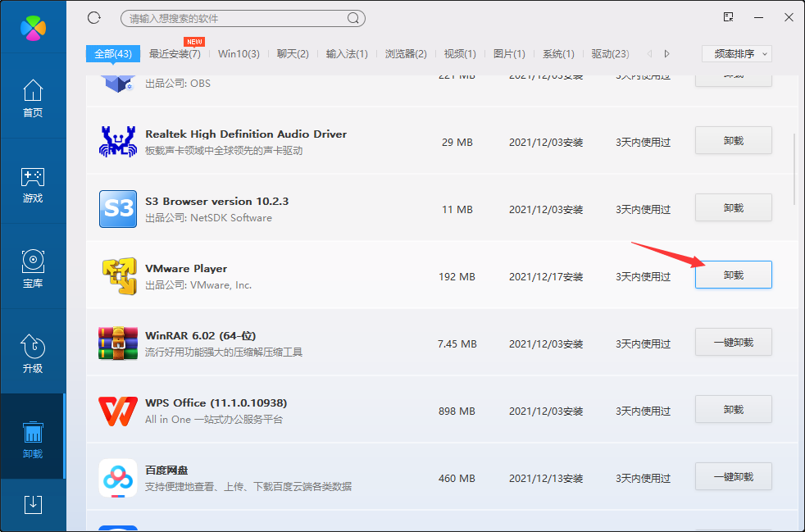Open the 系统(1) category tab

tap(558, 53)
